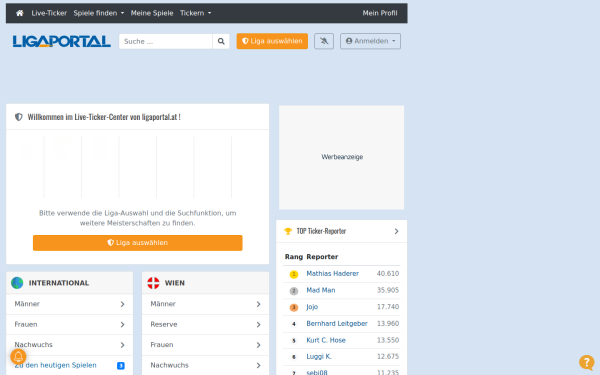Viewport: 600px width, 375px height.
Task: Open Frauen under Wien
Action: (205, 345)
